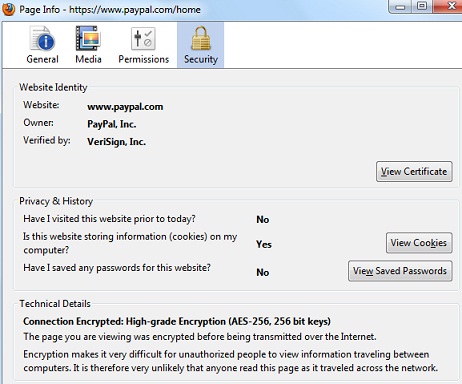Open the Permissions sliders icon
The width and height of the screenshot is (462, 384).
coord(143,39)
